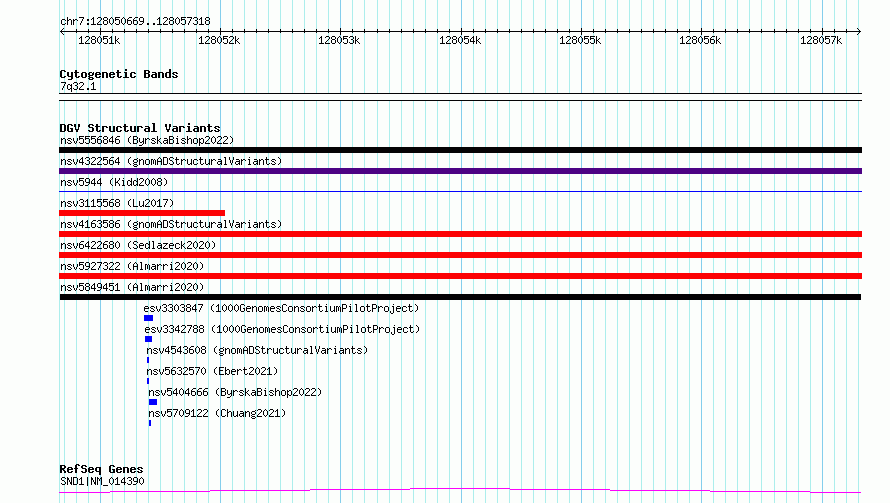The image size is (890, 503).
Task: Click the tiny blue mark of nsv4543608
Action: (x=148, y=360)
